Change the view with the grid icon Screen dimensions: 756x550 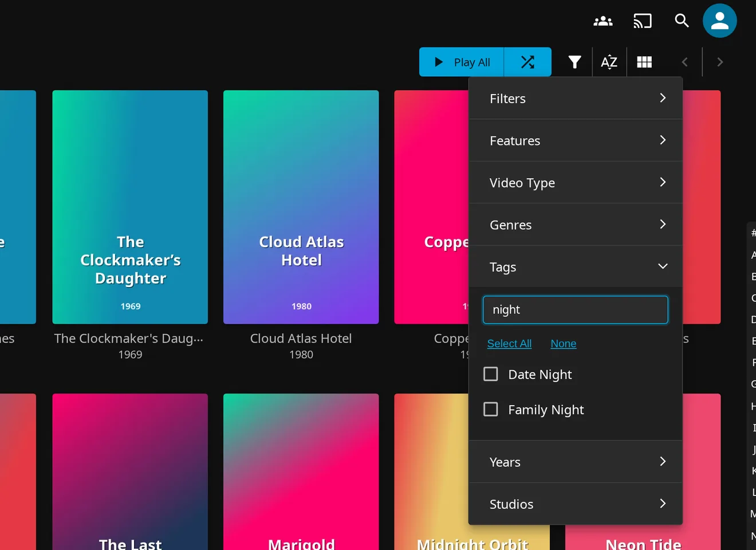[x=644, y=62]
